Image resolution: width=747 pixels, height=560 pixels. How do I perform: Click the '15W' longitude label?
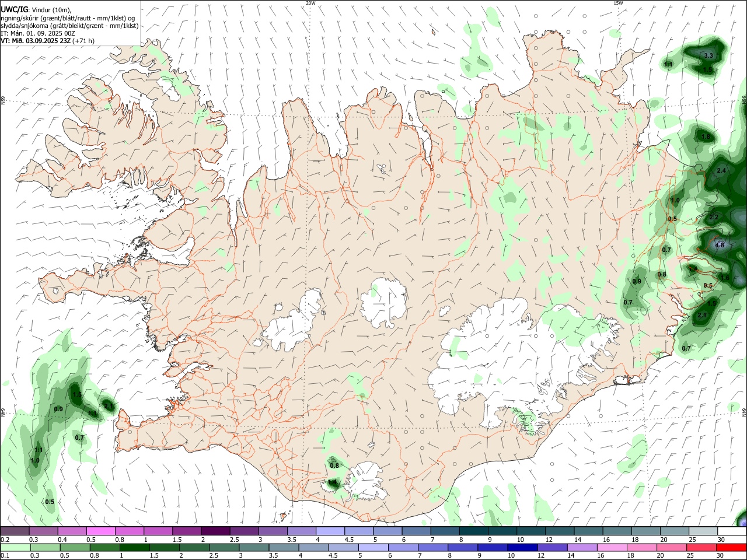(x=618, y=3)
